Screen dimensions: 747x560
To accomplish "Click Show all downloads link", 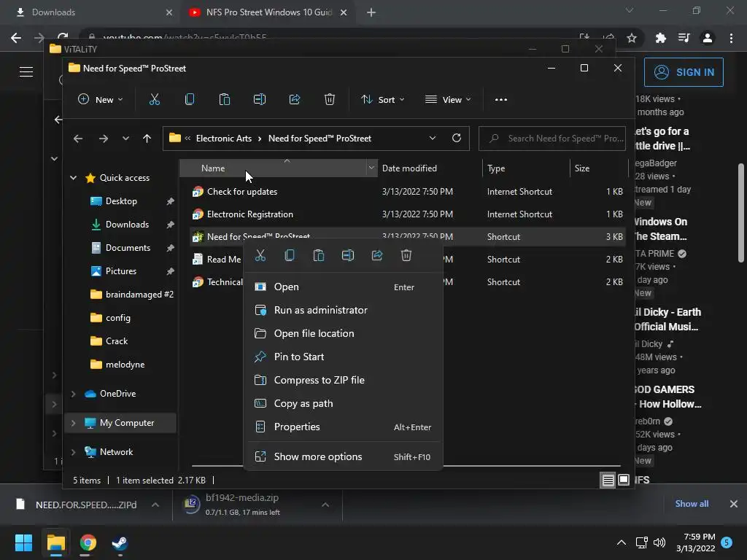I will pyautogui.click(x=692, y=504).
